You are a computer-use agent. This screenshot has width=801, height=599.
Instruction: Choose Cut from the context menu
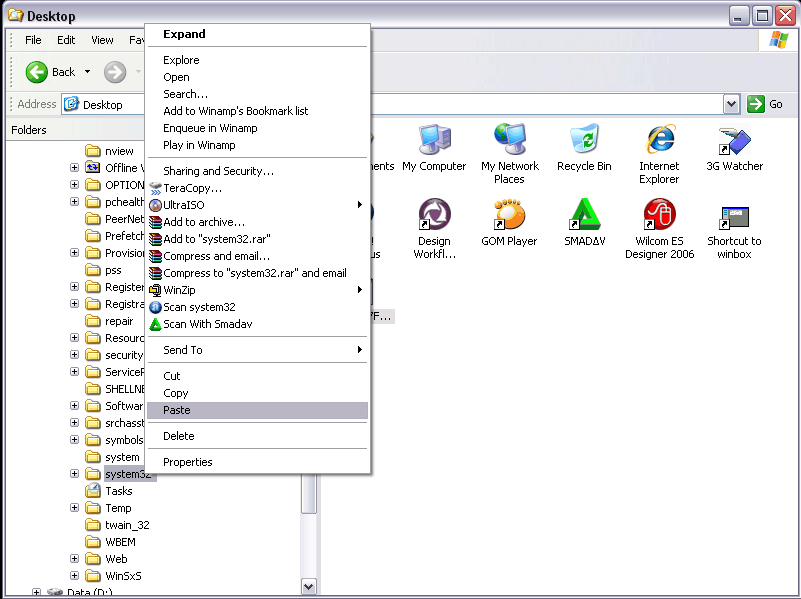click(x=257, y=376)
